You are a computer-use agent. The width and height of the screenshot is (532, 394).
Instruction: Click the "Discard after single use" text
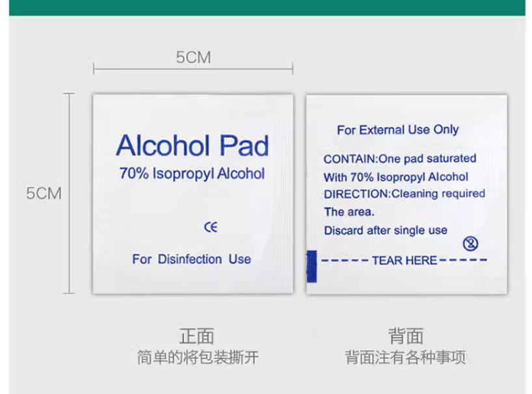[386, 230]
